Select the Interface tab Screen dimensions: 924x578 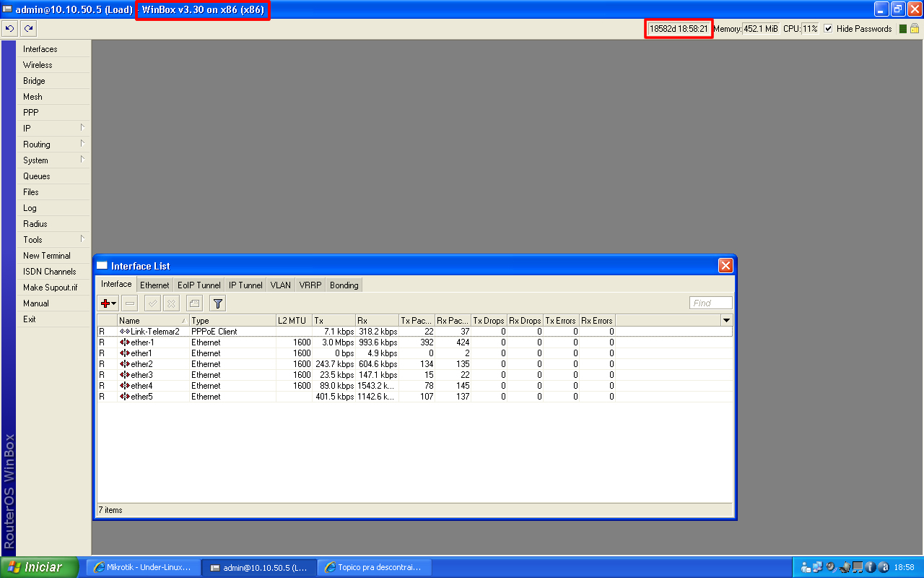point(116,284)
